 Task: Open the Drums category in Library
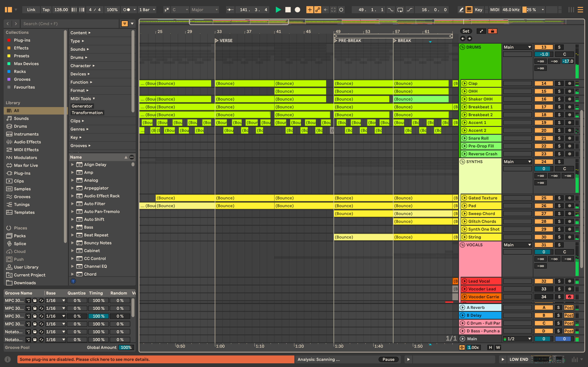click(x=20, y=126)
